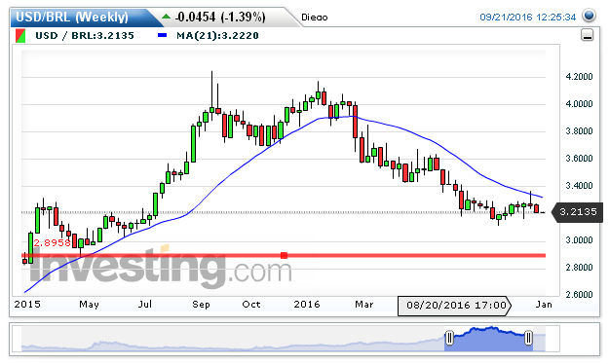Click the 2016 label on the time axis
The height and width of the screenshot is (364, 610).
tap(307, 304)
